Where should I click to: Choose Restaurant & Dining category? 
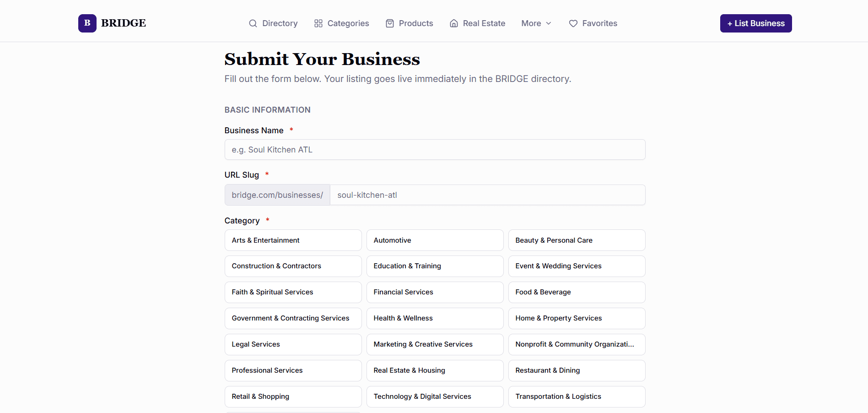coord(577,370)
